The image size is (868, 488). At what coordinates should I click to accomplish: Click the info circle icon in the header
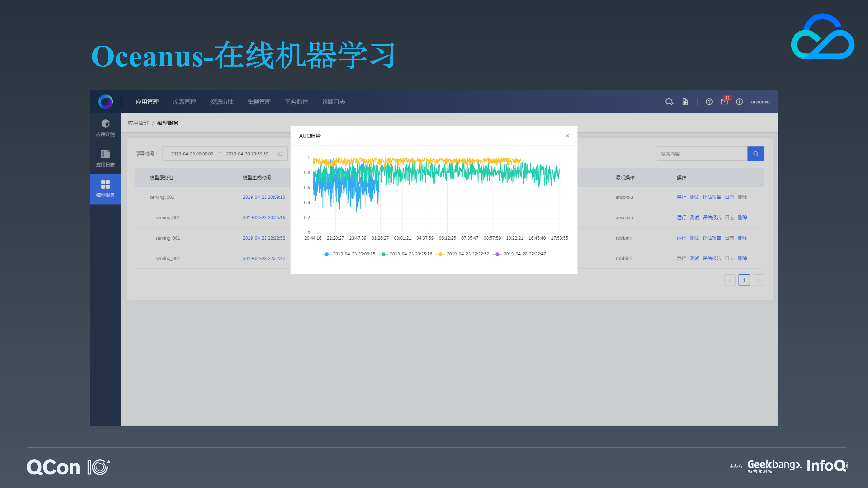pyautogui.click(x=739, y=102)
